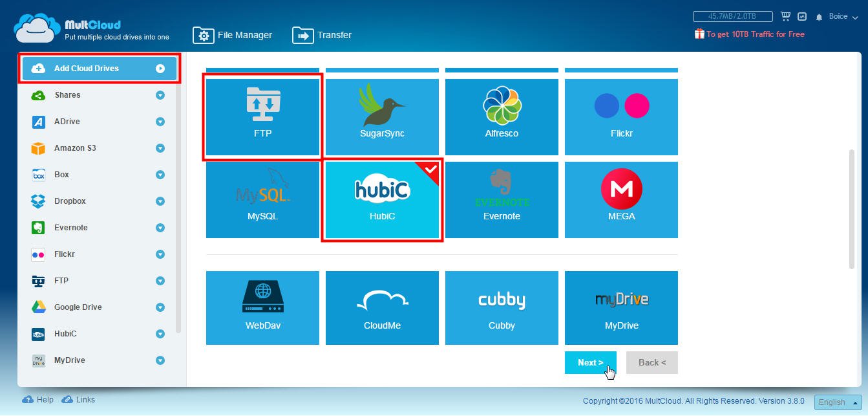Open the File Manager

(x=233, y=35)
